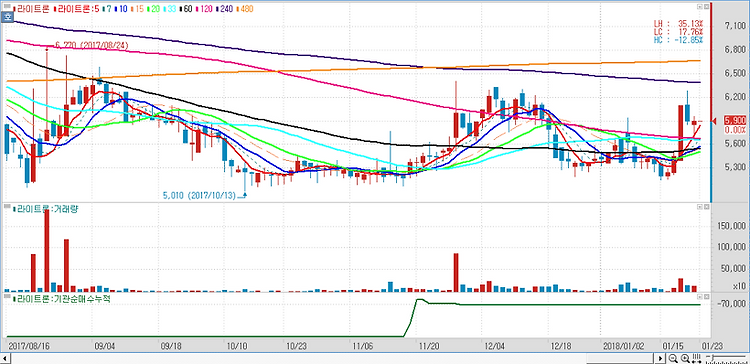Select the 480-day moving average legend

click(244, 9)
